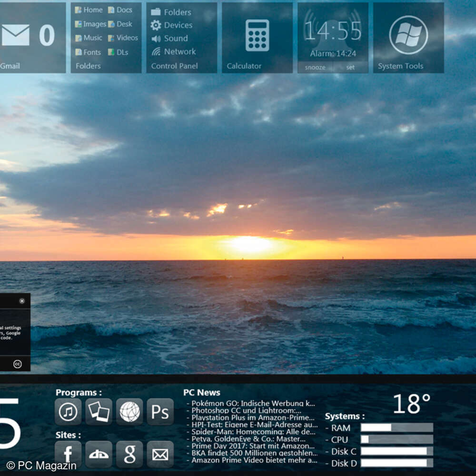476x476 pixels.
Task: Snooze the 14:24 alarm
Action: [315, 67]
